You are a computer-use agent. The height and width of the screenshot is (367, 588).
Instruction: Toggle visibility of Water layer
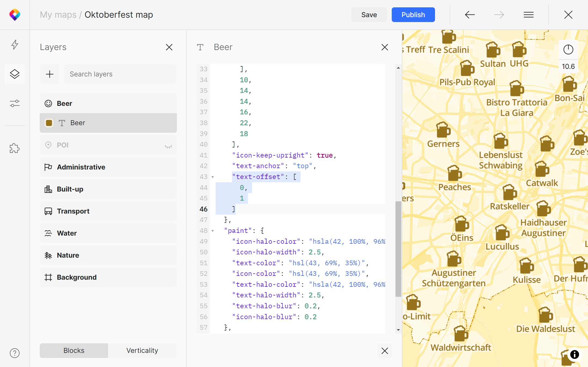168,233
